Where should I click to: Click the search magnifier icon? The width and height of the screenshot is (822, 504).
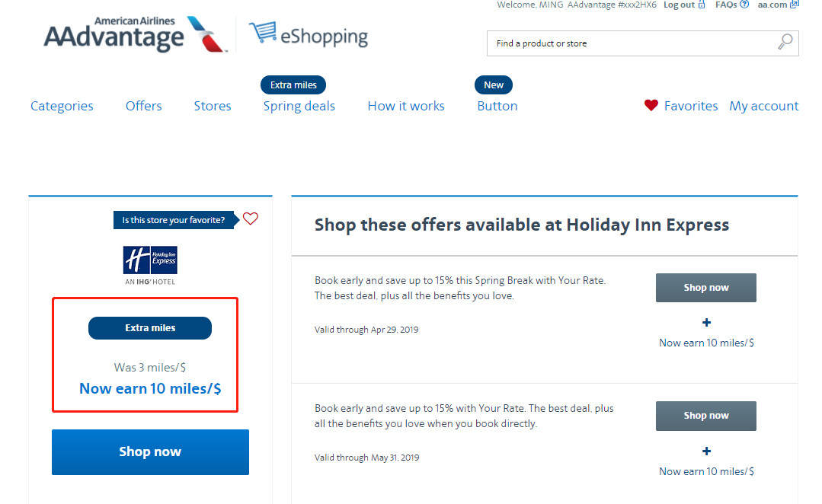tap(785, 42)
